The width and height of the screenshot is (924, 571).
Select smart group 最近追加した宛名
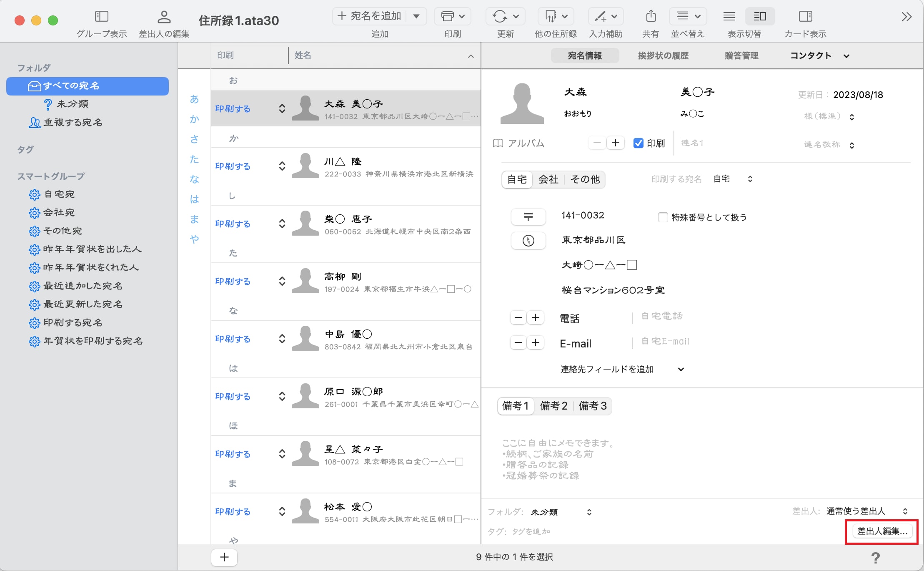(x=76, y=286)
